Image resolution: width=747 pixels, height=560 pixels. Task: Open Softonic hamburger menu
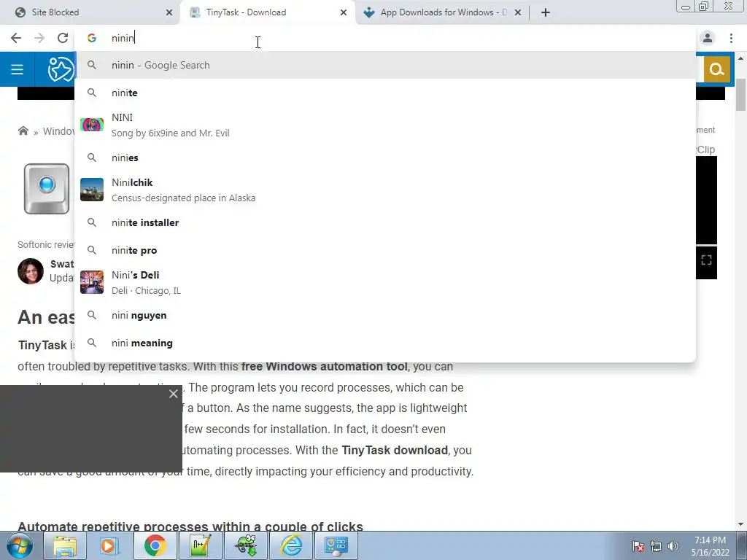pyautogui.click(x=18, y=69)
